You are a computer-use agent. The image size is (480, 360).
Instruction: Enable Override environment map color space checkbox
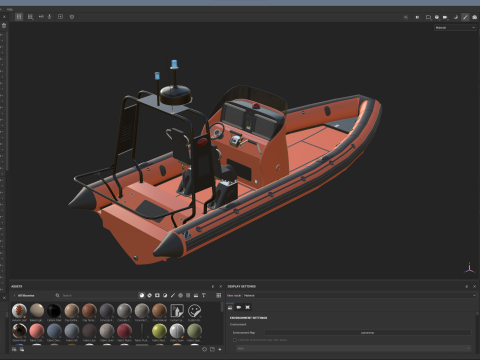[x=235, y=340]
